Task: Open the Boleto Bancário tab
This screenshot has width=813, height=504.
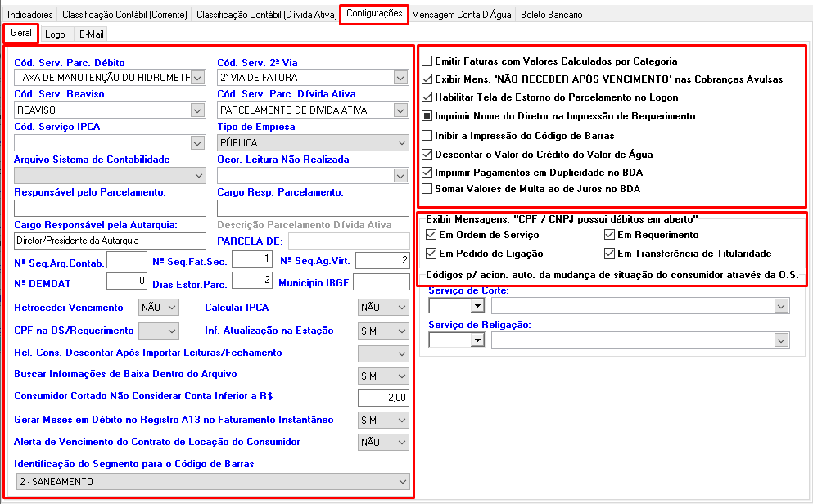Action: click(551, 15)
